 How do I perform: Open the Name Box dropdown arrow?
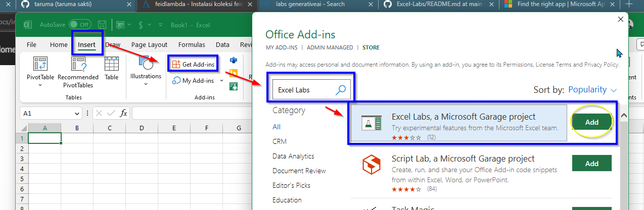coord(77,113)
